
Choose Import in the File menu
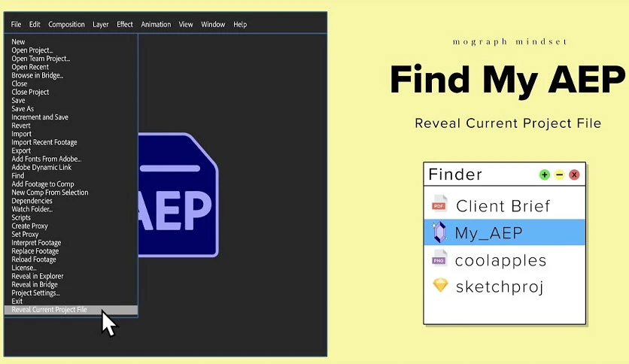[21, 134]
